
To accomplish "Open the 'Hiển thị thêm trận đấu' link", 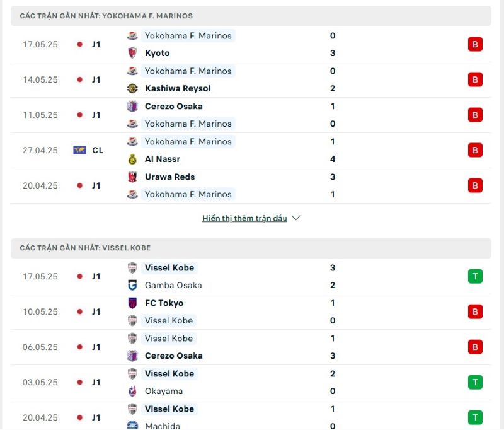I will (x=244, y=218).
